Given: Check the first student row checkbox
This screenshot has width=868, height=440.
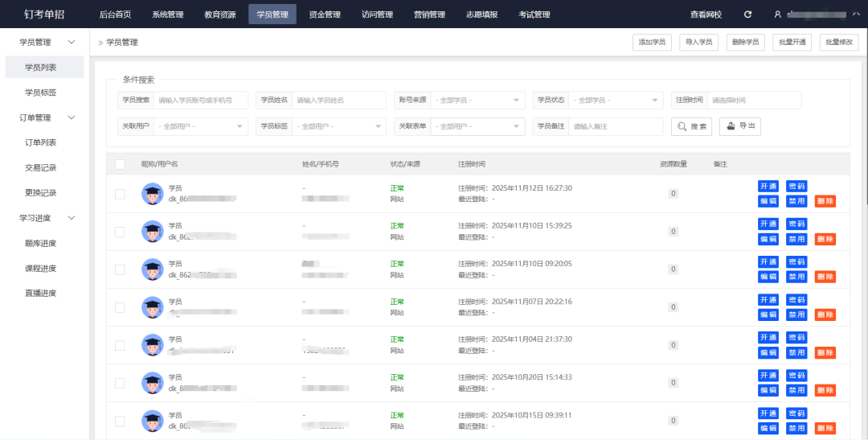Looking at the screenshot, I should pos(120,194).
